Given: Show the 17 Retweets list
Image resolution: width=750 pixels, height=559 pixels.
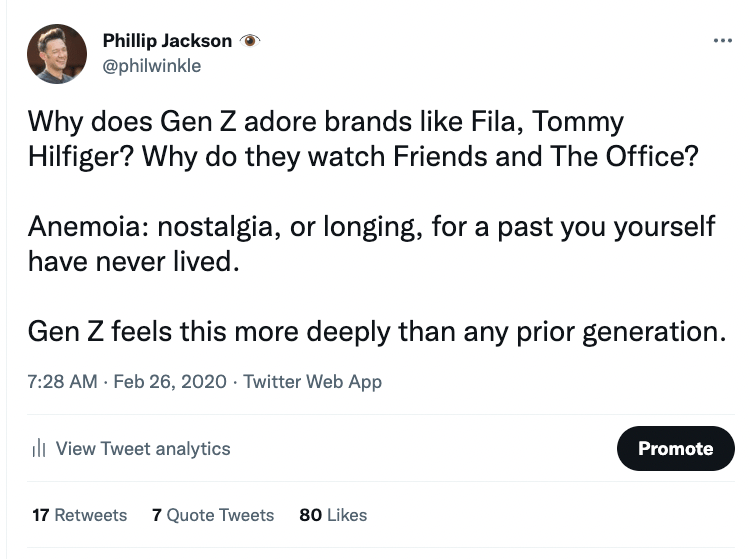Looking at the screenshot, I should 79,515.
